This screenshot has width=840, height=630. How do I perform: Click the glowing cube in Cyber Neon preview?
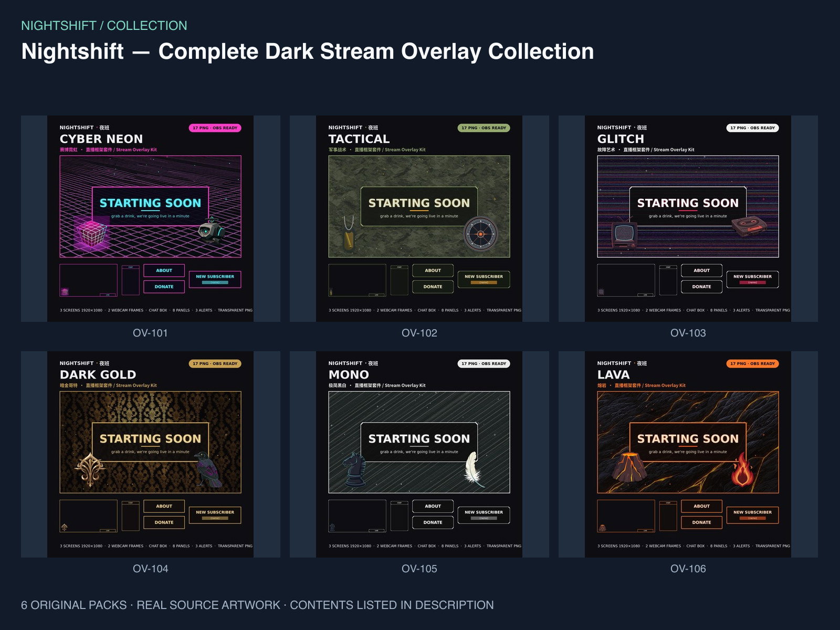click(x=91, y=233)
